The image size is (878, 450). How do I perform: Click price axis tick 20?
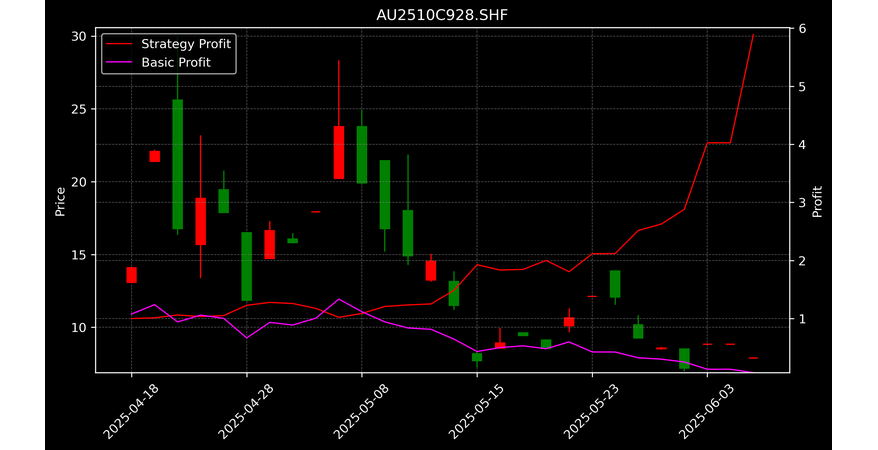click(79, 182)
